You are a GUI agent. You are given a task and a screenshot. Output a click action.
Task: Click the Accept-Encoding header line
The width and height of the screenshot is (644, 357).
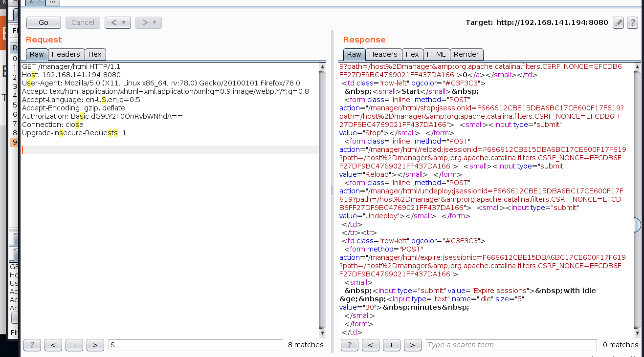(x=73, y=108)
